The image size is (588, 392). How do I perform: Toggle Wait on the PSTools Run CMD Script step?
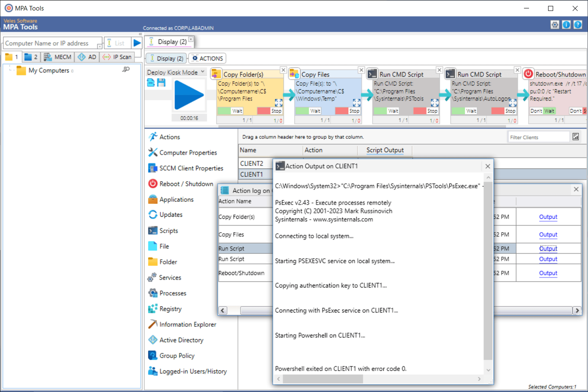[386, 111]
